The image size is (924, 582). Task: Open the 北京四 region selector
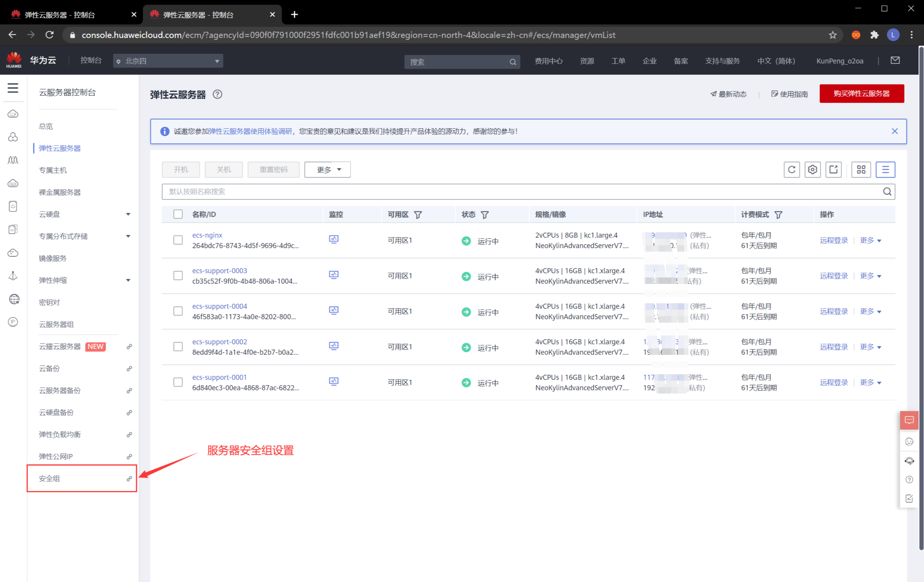click(x=168, y=61)
